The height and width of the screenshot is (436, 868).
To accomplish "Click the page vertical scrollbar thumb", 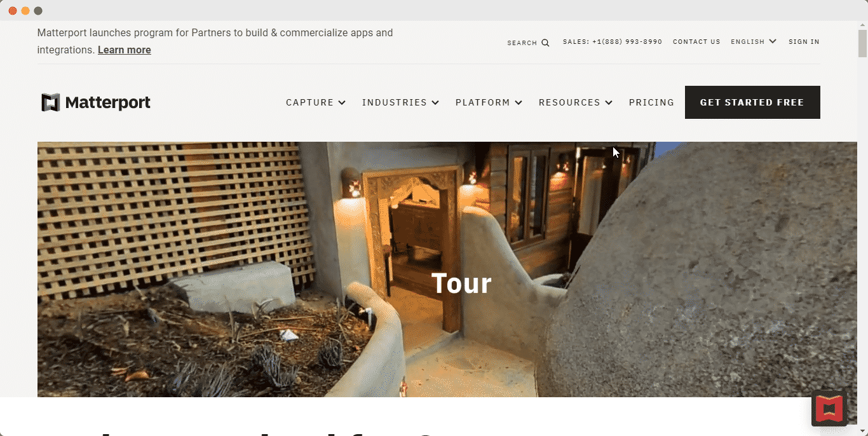I will pos(862,43).
